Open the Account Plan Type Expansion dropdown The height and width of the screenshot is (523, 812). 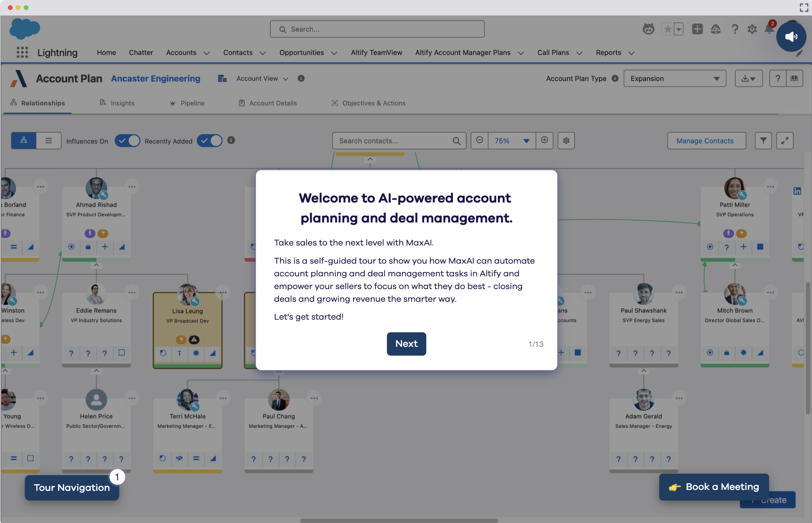pos(675,79)
